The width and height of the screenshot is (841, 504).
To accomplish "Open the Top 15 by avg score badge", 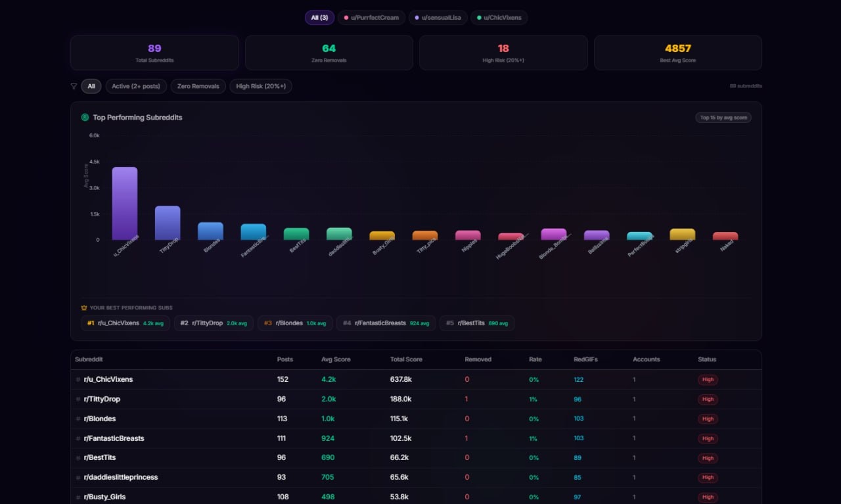I will coord(723,118).
